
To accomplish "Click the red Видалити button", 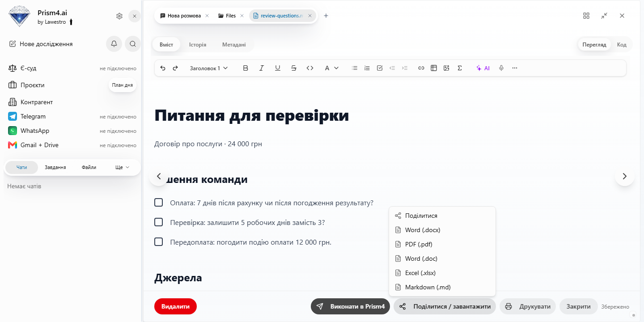I will point(175,306).
